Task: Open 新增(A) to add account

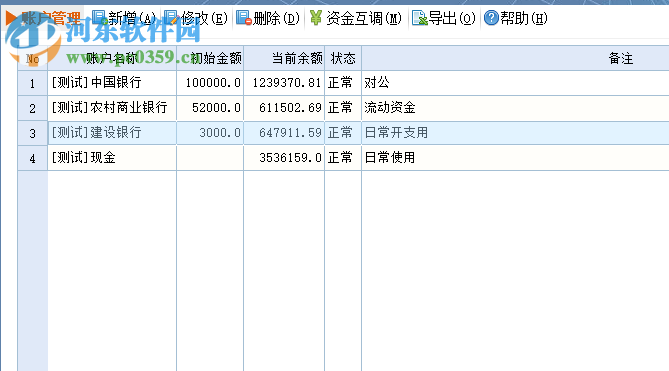Action: 124,18
